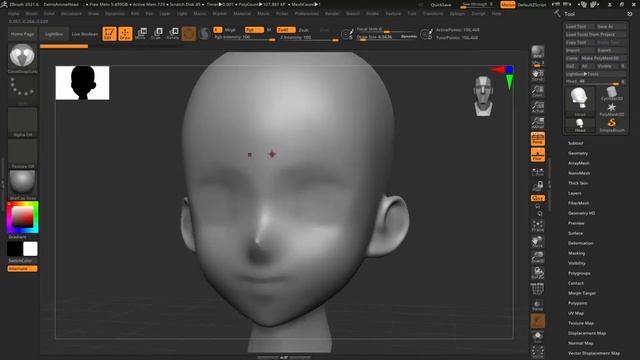This screenshot has height=360, width=640.
Task: Click the Home Page button
Action: coord(22,34)
